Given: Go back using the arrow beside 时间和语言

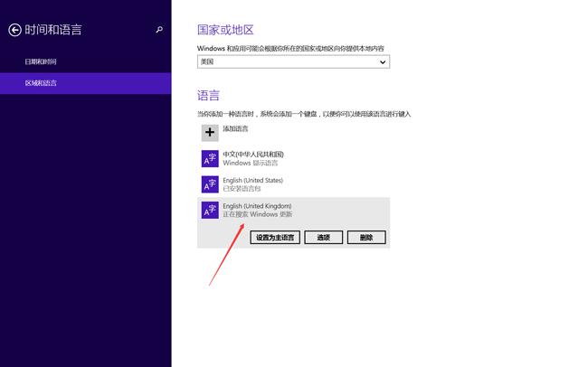Looking at the screenshot, I should (14, 30).
